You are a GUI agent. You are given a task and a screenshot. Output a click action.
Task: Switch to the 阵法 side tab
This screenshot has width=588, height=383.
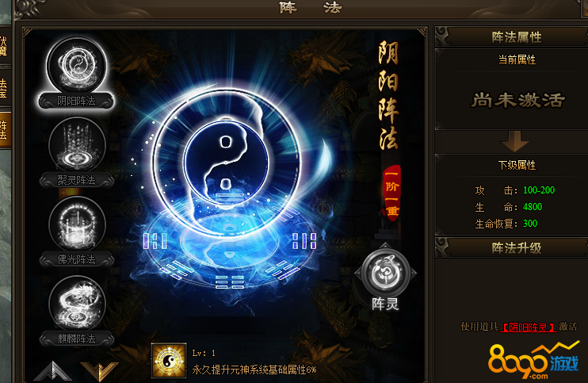(4, 129)
